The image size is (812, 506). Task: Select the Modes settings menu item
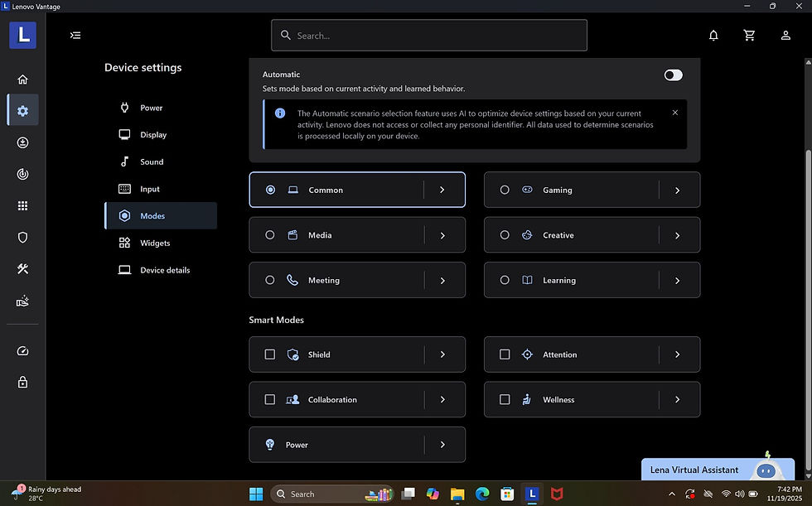point(161,216)
